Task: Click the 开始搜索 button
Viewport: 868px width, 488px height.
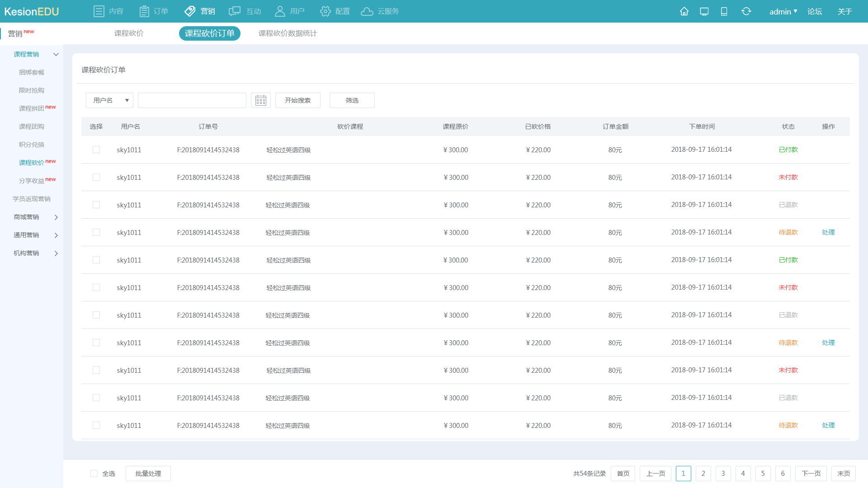Action: pyautogui.click(x=297, y=100)
